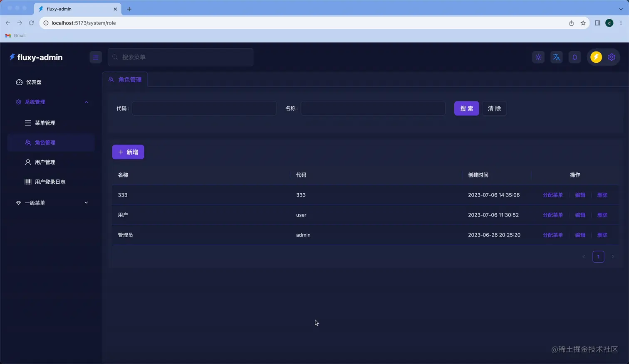Click the yellow lightning user avatar

596,57
